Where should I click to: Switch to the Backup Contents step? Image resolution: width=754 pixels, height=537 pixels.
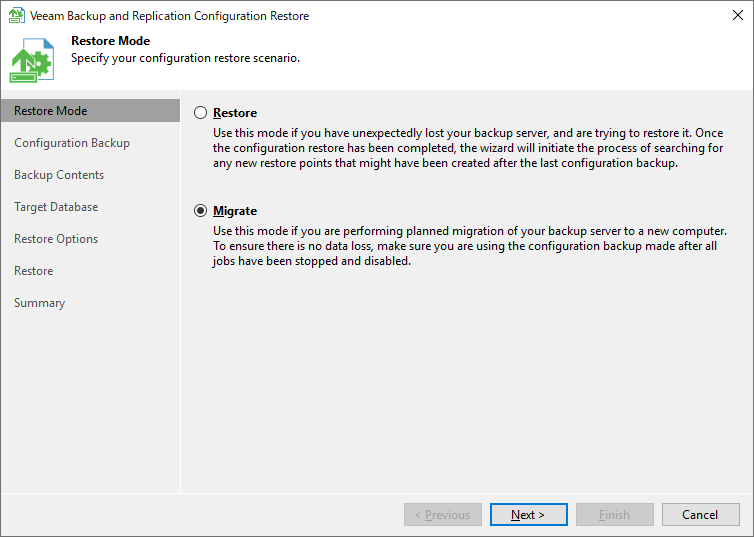(x=59, y=175)
